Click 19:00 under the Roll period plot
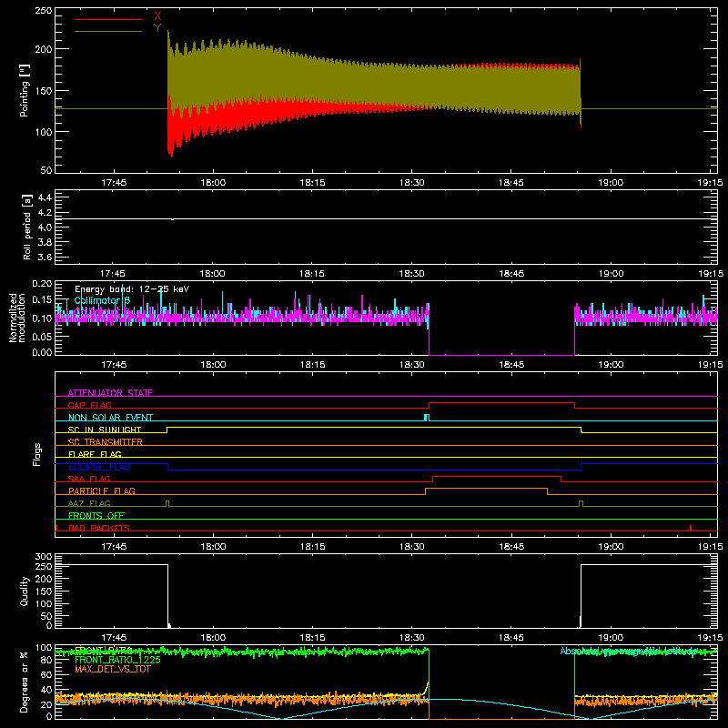Image resolution: width=728 pixels, height=728 pixels. [x=611, y=274]
